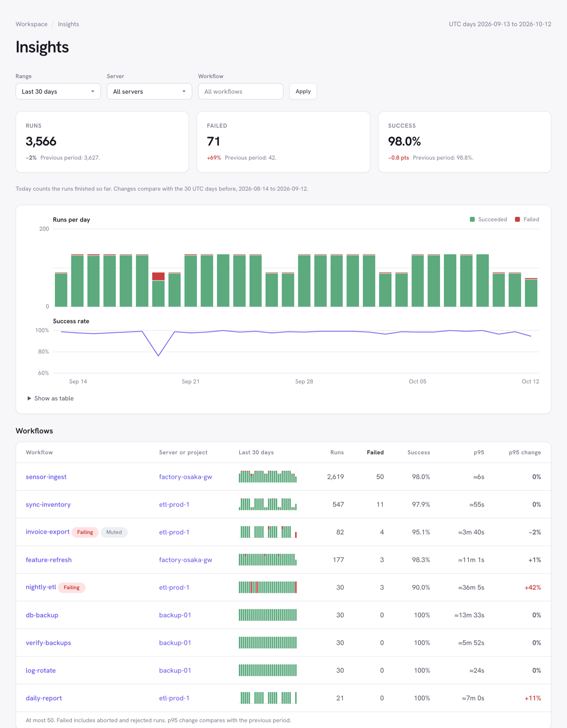Open factory-osaka-gw server in feature-refresh row

185,560
